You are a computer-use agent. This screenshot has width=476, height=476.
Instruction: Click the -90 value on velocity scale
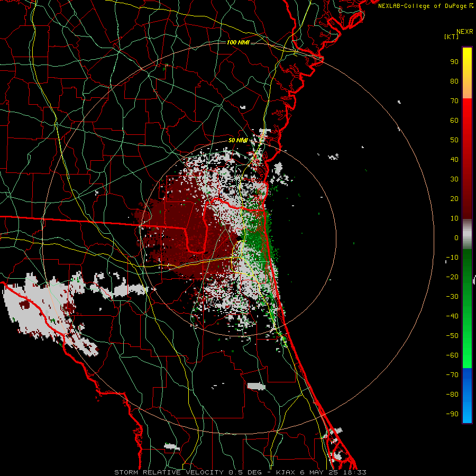pyautogui.click(x=452, y=414)
